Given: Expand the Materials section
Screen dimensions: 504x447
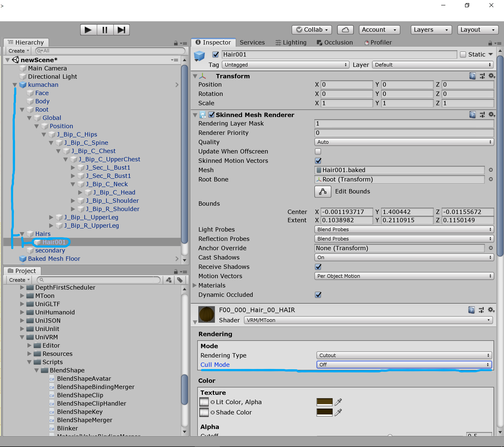Looking at the screenshot, I should [x=195, y=285].
